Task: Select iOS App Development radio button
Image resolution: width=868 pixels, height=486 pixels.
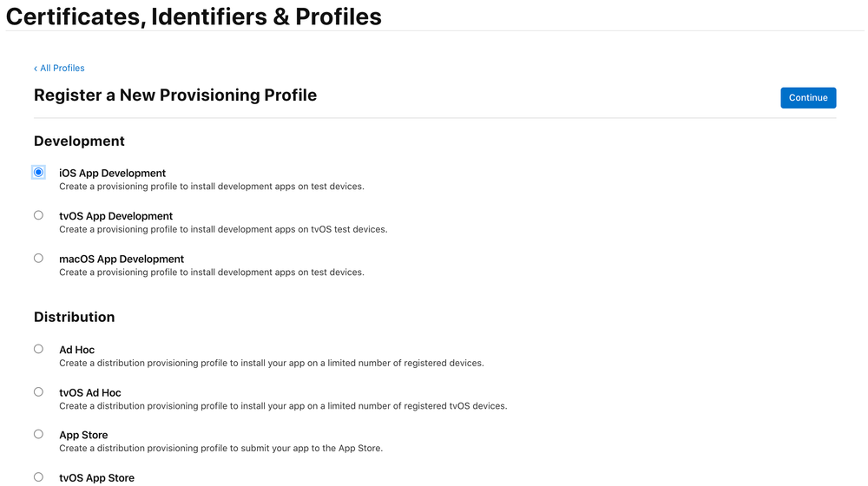Action: tap(38, 172)
